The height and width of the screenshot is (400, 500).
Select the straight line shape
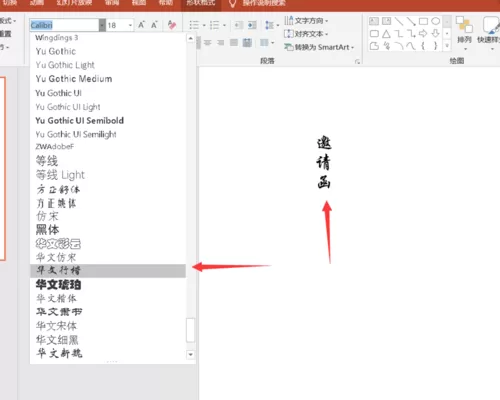[x=399, y=21]
